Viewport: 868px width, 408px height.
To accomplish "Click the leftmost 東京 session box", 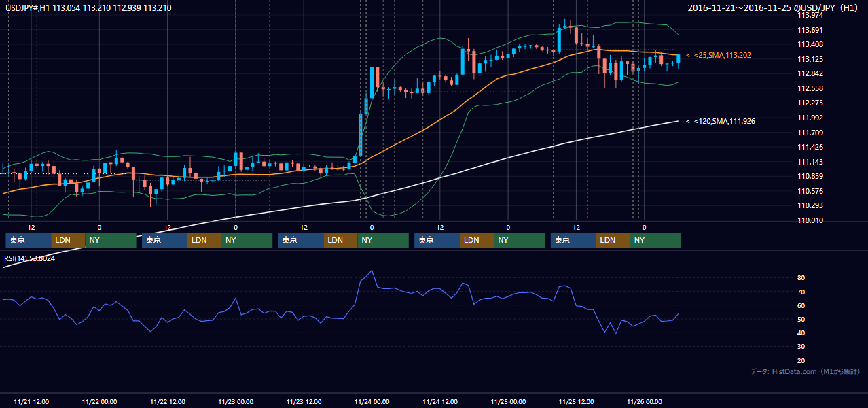I will 29,240.
